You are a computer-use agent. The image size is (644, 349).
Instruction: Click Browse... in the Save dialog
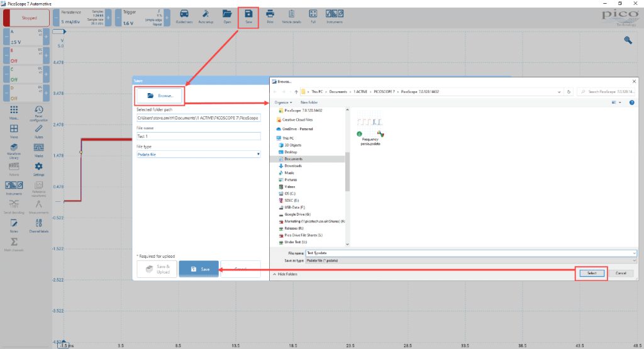(x=160, y=96)
